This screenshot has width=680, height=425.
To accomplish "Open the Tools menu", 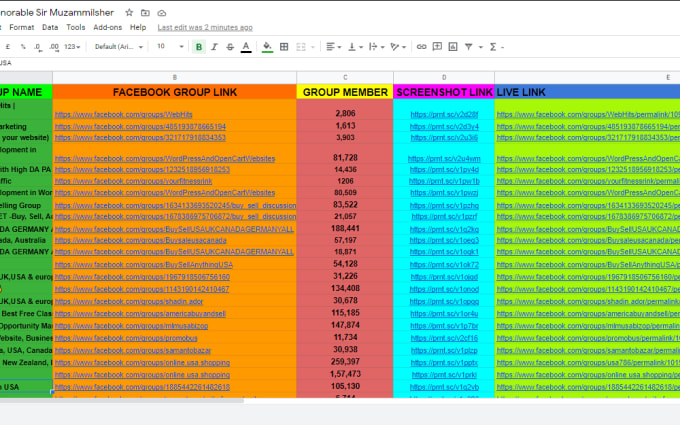I will 75,27.
